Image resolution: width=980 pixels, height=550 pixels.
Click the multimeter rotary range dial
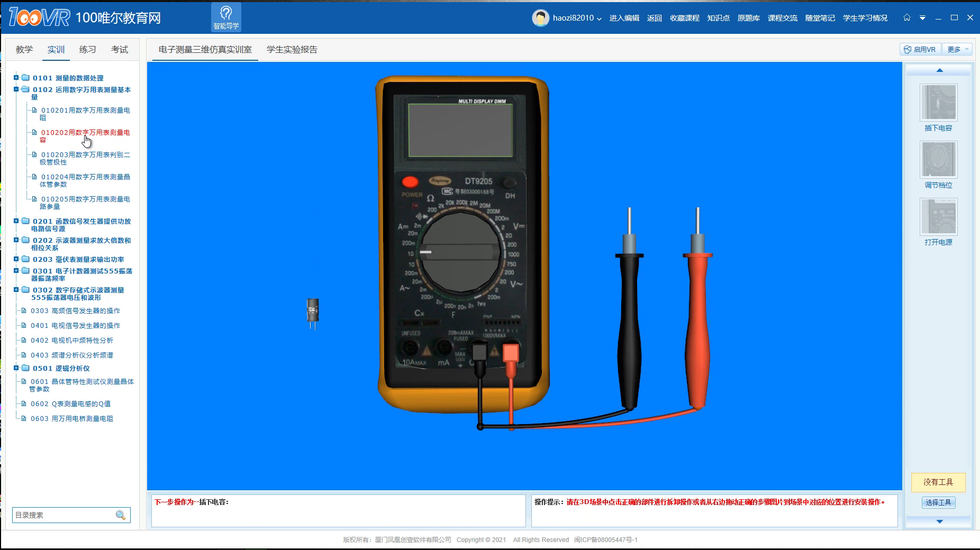460,252
